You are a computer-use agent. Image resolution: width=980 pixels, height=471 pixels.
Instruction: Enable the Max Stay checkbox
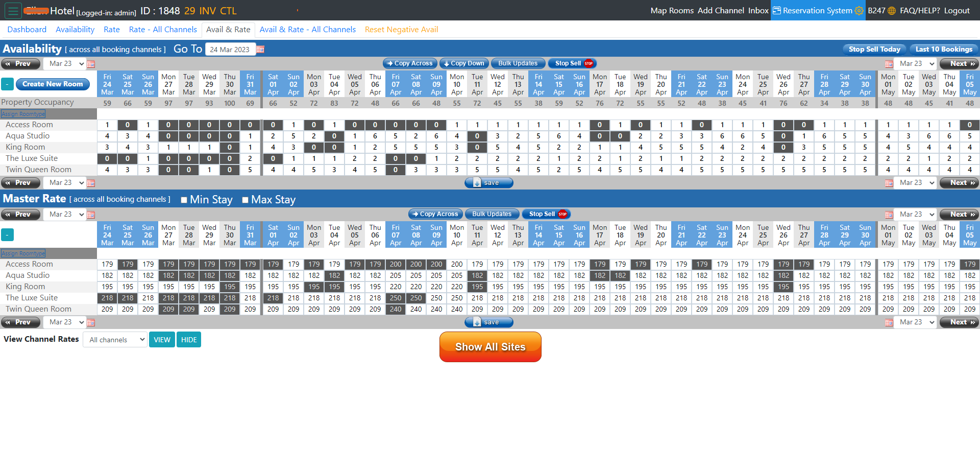pyautogui.click(x=245, y=200)
